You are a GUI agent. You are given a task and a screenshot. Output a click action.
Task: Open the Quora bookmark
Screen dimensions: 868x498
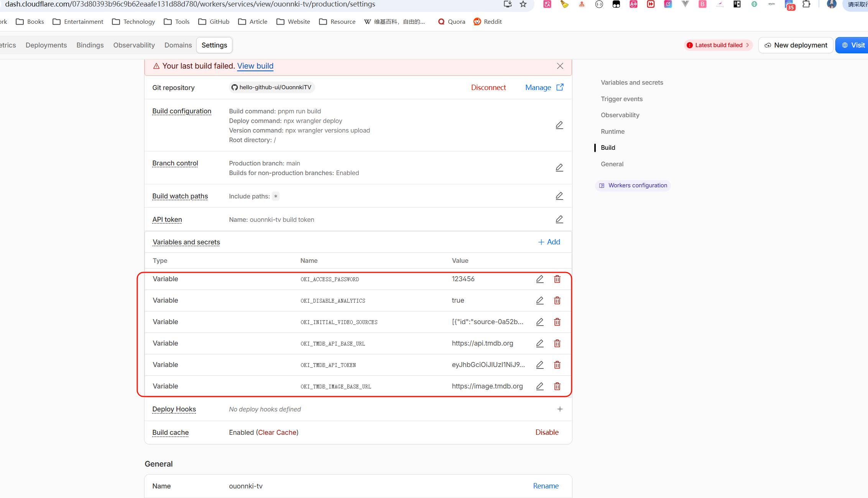(452, 22)
